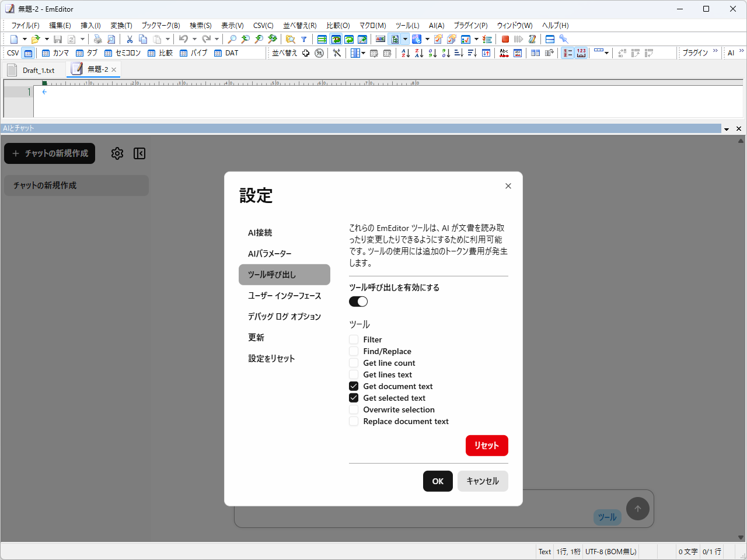Open the AIとチャット panel dropdown arrow

[727, 128]
